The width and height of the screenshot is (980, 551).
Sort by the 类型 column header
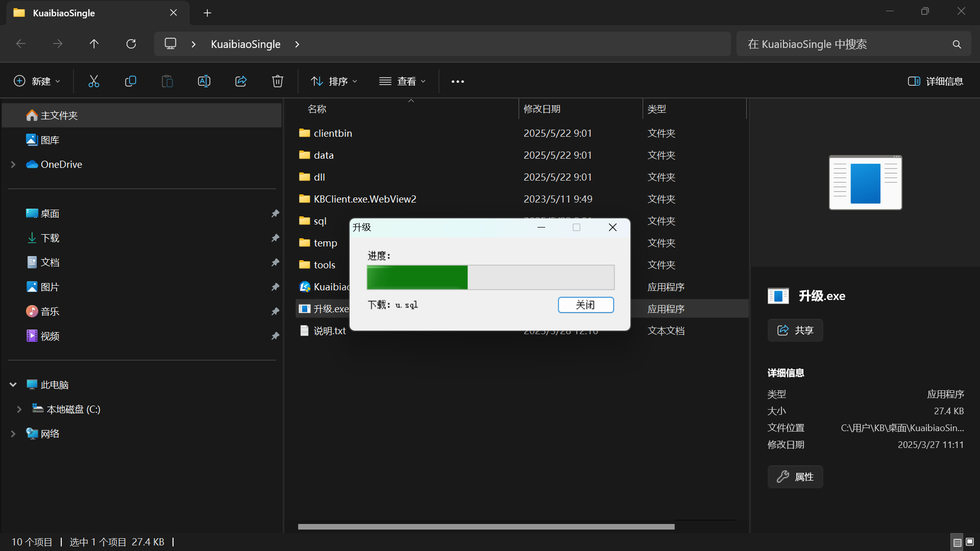tap(657, 109)
